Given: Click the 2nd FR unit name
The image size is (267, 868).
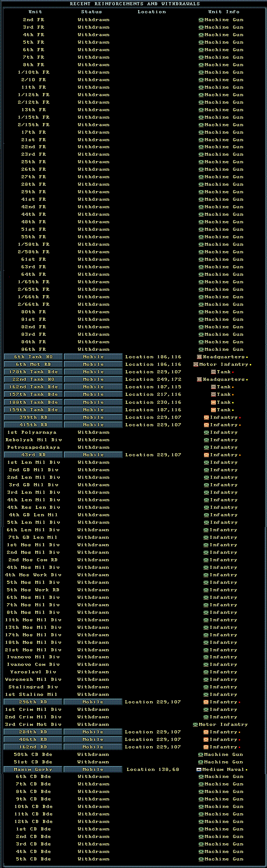Looking at the screenshot, I should (x=33, y=20).
